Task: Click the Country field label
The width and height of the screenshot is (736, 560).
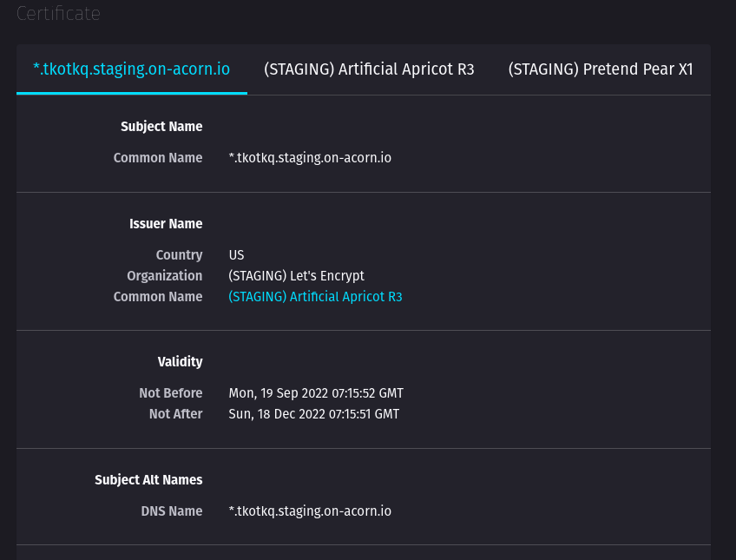Action: [179, 255]
